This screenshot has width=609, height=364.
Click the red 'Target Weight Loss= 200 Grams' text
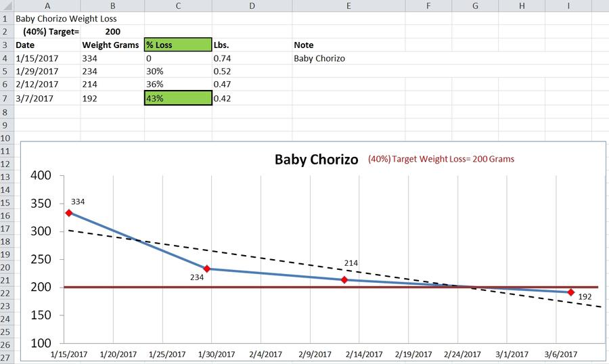click(441, 159)
